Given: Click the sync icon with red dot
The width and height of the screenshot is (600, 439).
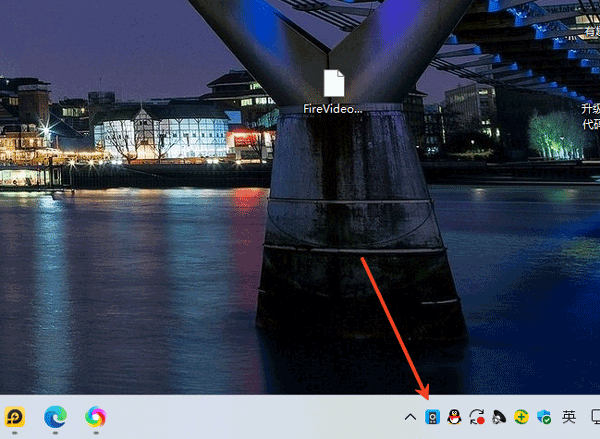Looking at the screenshot, I should pyautogui.click(x=476, y=417).
